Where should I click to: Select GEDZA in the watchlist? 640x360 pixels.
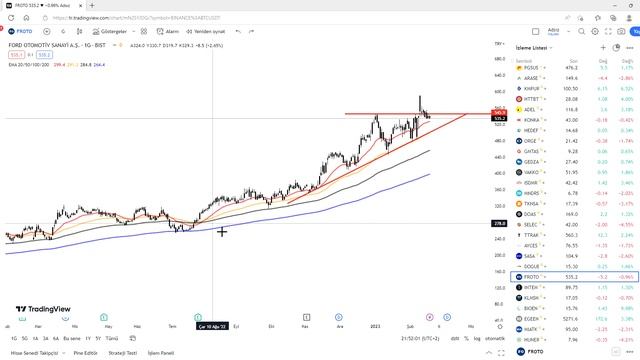[575, 162]
